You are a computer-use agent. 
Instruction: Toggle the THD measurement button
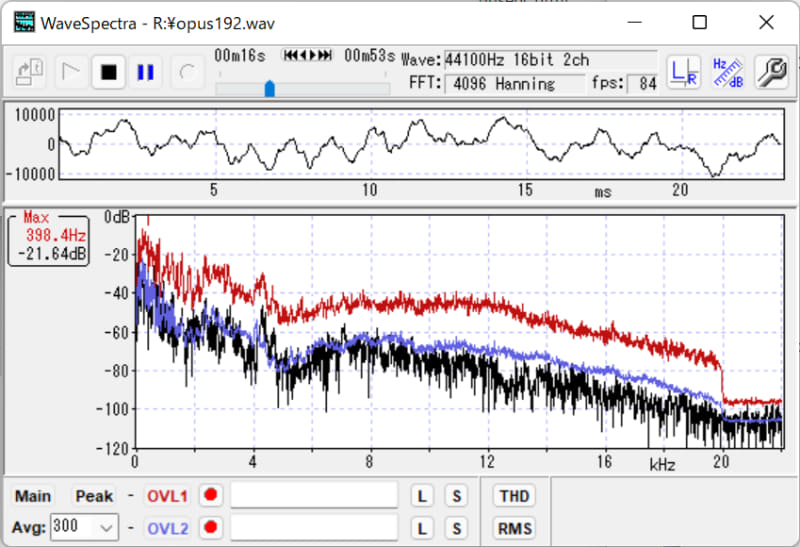point(514,496)
